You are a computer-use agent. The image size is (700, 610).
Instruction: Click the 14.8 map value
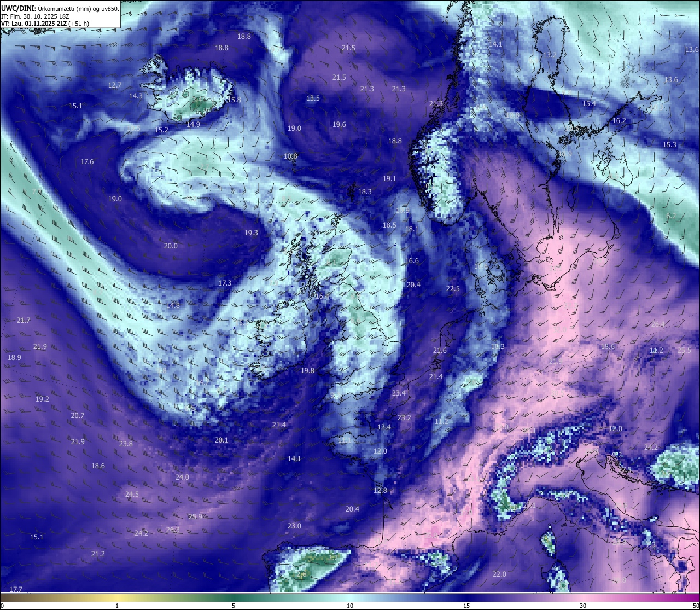click(173, 305)
